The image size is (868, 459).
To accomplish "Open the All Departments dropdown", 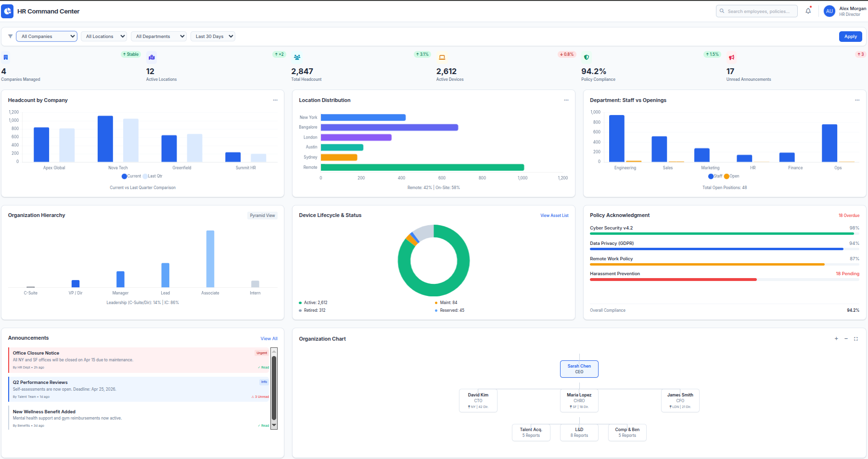I will pyautogui.click(x=159, y=37).
